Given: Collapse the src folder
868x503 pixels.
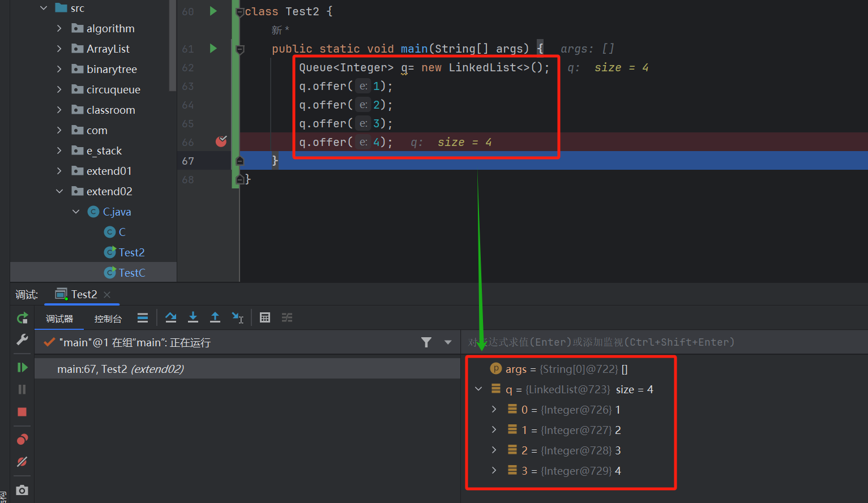Looking at the screenshot, I should coord(44,8).
